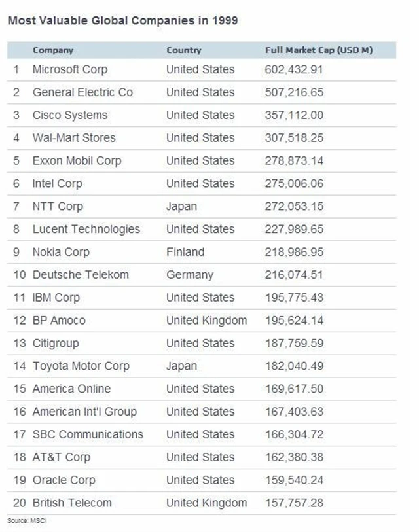Image resolution: width=419 pixels, height=532 pixels.
Task: Click the BP Amoco company cell
Action: click(59, 321)
